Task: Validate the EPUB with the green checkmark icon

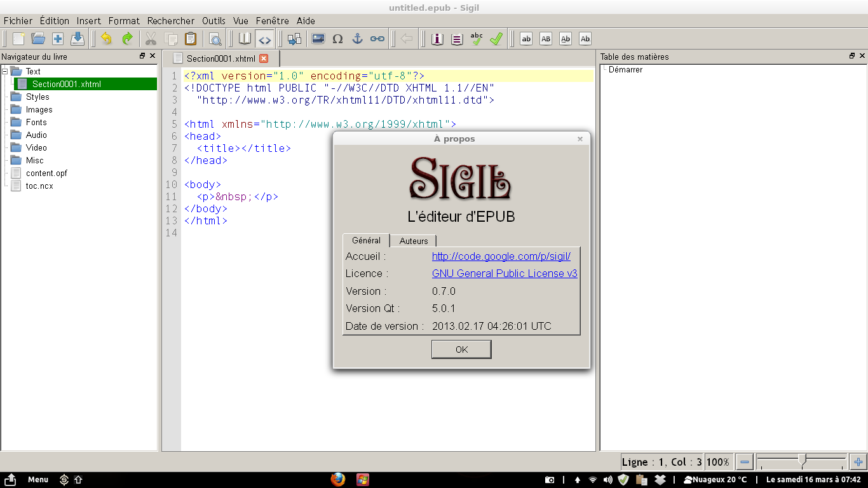Action: [x=496, y=39]
